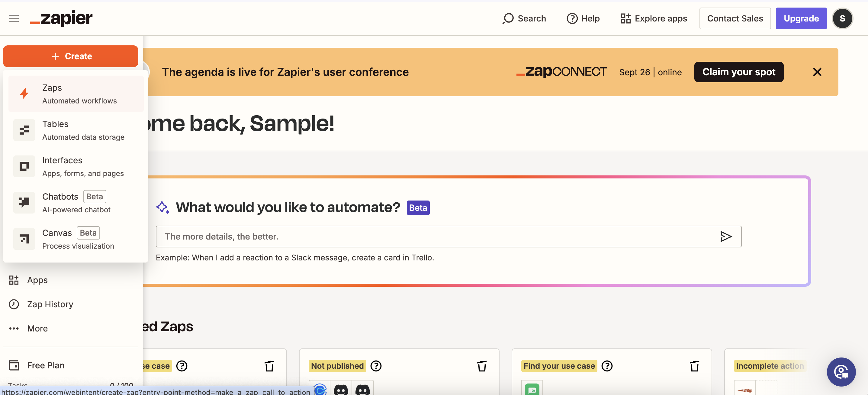The image size is (868, 395).
Task: Open the account avatar menu
Action: coord(842,18)
